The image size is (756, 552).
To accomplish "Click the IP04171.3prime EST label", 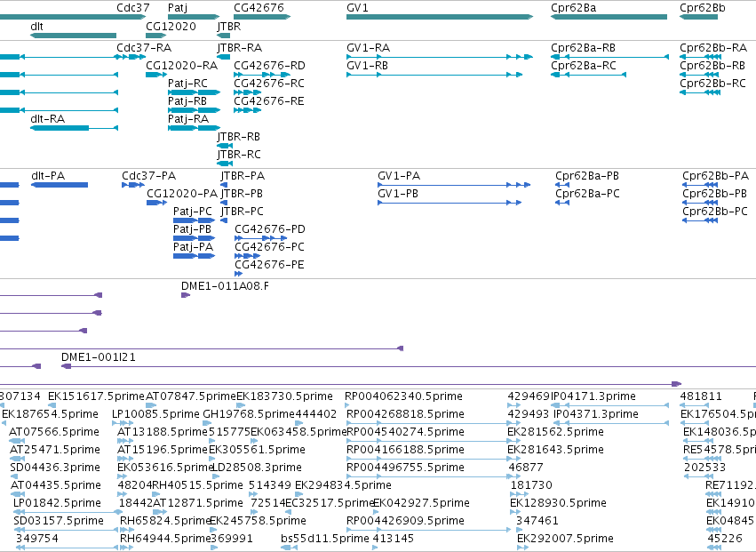I will pos(593,396).
